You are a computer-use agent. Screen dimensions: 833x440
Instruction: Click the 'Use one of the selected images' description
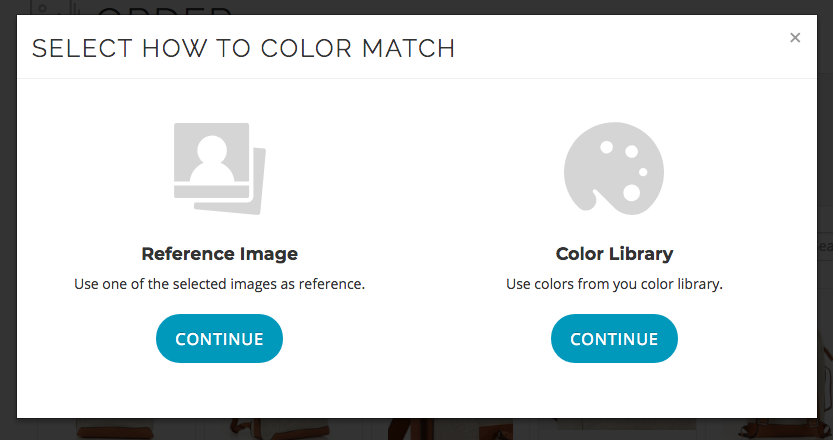pos(219,284)
